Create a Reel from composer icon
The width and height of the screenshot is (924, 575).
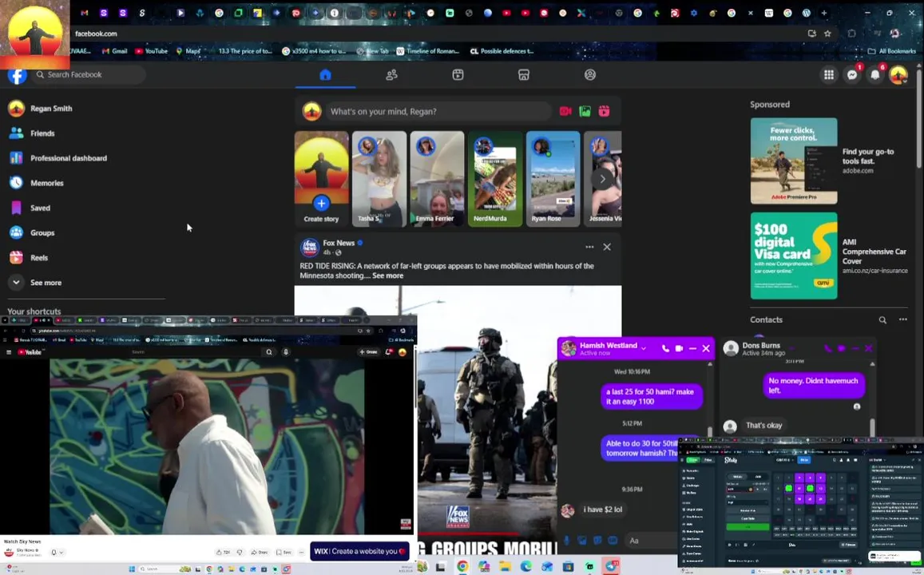pos(604,111)
